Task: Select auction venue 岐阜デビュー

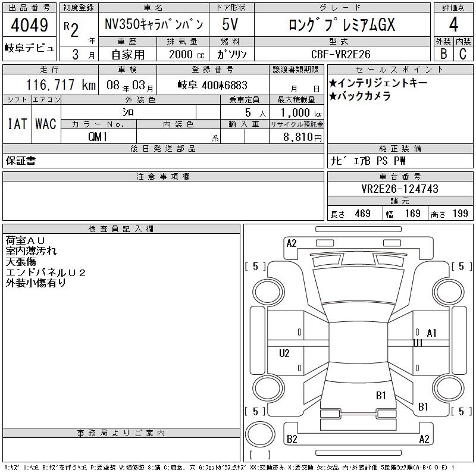Action: [29, 48]
